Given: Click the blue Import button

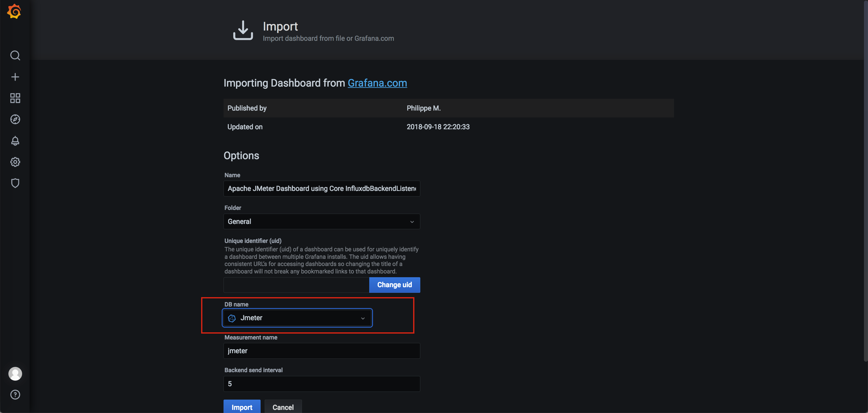Looking at the screenshot, I should 242,407.
